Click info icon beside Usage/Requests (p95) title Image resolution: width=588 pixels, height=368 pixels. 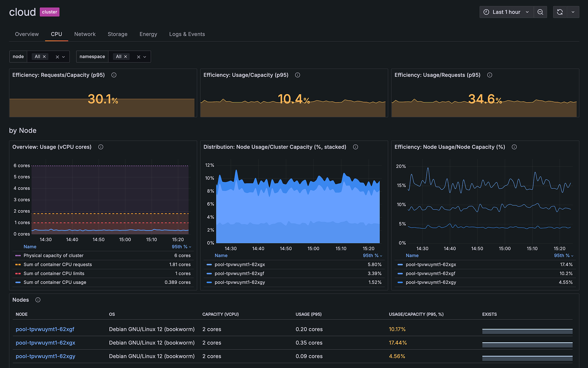pos(490,75)
